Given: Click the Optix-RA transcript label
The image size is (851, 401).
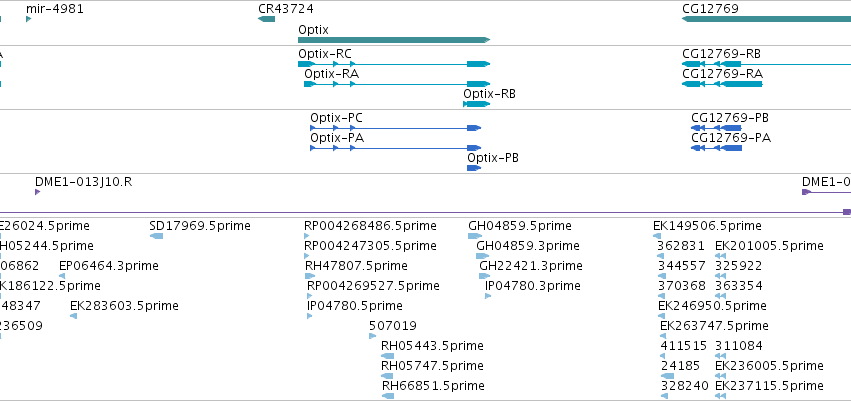Looking at the screenshot, I should coord(332,74).
